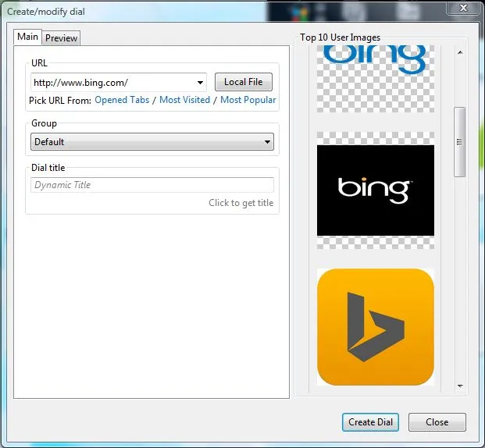Screen dimensions: 485x448
Task: Pick URL from Most Visited
Action: point(184,100)
